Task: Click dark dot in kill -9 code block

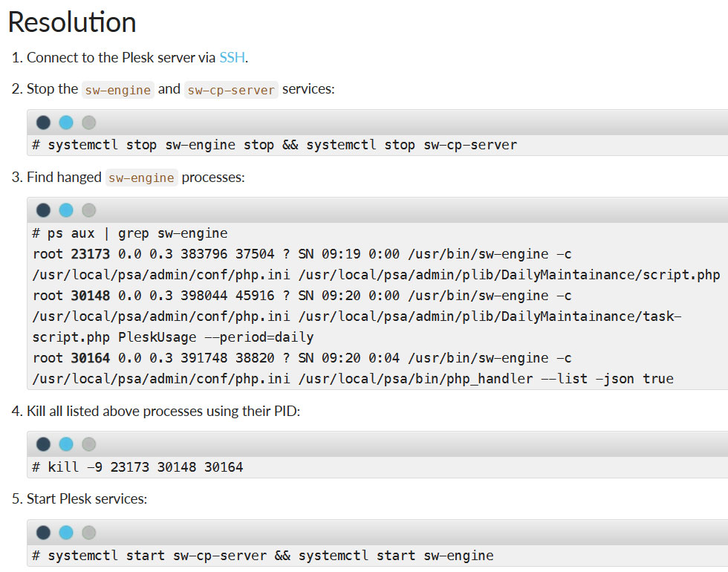Action: 43,444
